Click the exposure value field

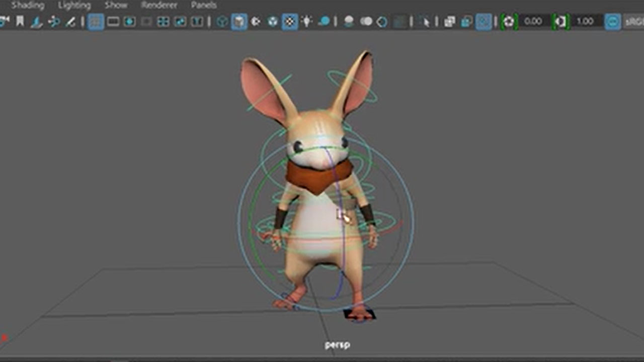coord(534,23)
